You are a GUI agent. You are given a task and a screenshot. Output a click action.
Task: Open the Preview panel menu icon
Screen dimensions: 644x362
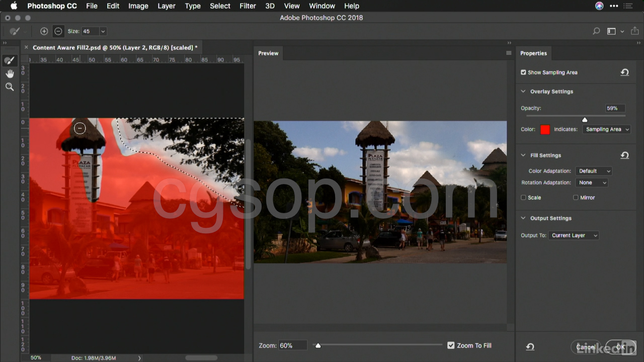pyautogui.click(x=509, y=53)
